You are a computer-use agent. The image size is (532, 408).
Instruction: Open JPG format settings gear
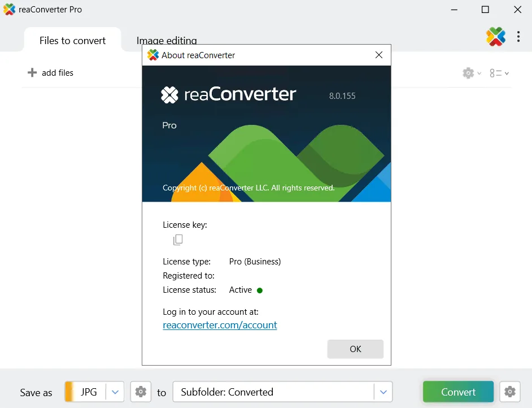[x=141, y=392]
